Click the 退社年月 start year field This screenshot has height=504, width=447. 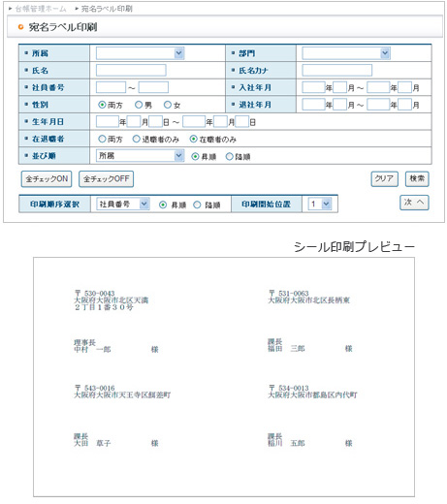tap(313, 105)
